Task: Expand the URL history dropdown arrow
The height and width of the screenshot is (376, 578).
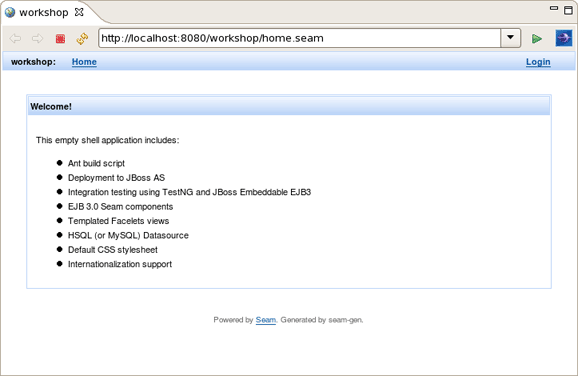Action: [x=511, y=38]
